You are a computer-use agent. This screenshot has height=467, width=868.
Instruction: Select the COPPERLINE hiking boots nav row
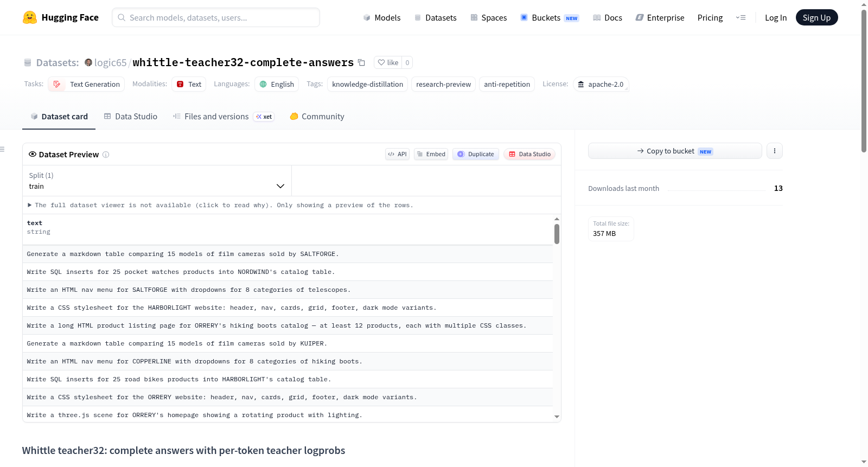click(x=288, y=361)
